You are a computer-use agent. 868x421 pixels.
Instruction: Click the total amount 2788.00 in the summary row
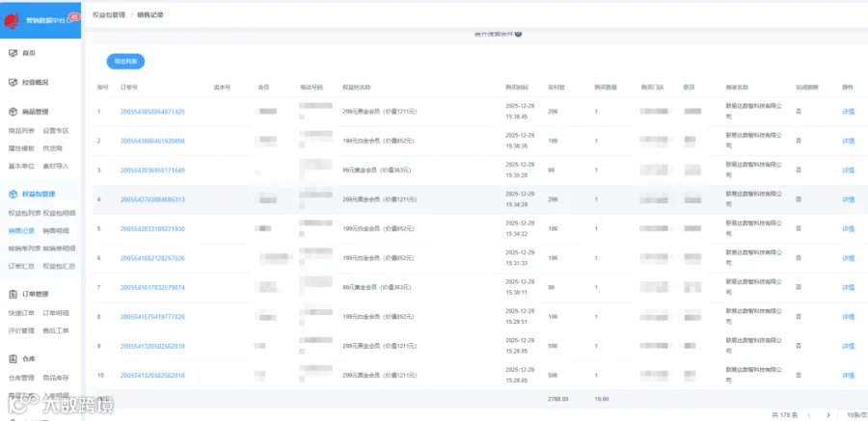point(558,399)
